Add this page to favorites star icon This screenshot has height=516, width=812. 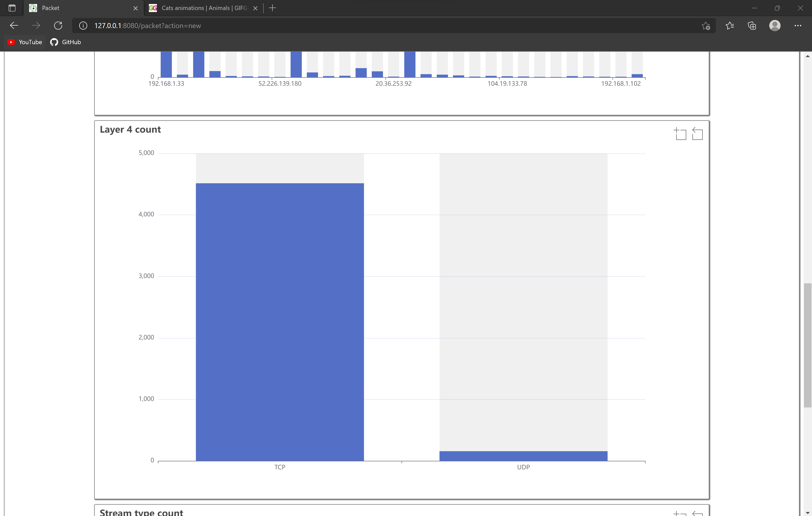(x=706, y=26)
